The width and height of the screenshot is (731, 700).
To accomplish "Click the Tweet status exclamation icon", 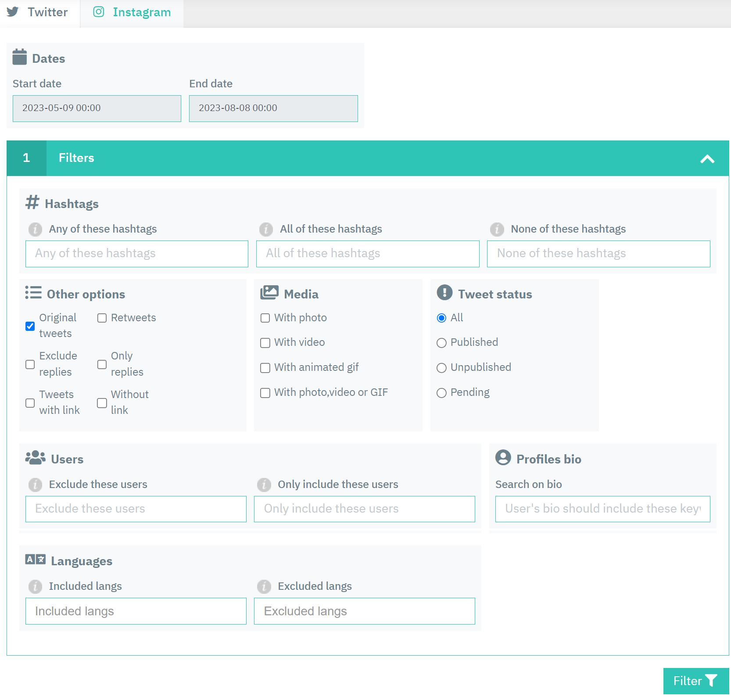I will point(444,292).
